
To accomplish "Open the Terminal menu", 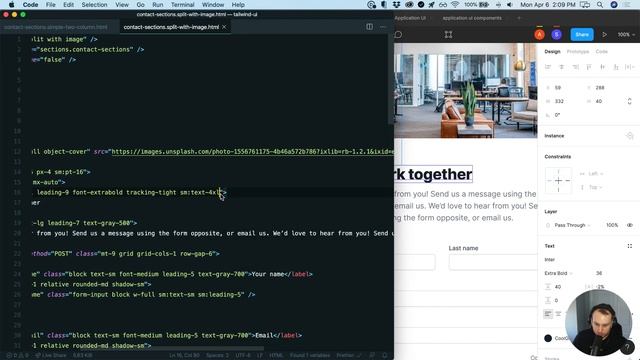I will tap(182, 4).
